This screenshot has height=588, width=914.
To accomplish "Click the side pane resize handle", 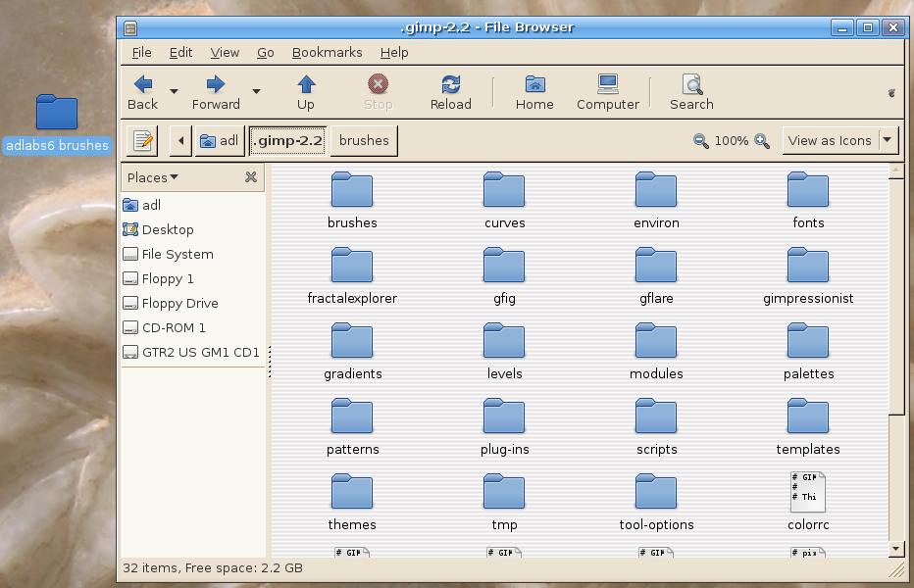I will pyautogui.click(x=270, y=362).
